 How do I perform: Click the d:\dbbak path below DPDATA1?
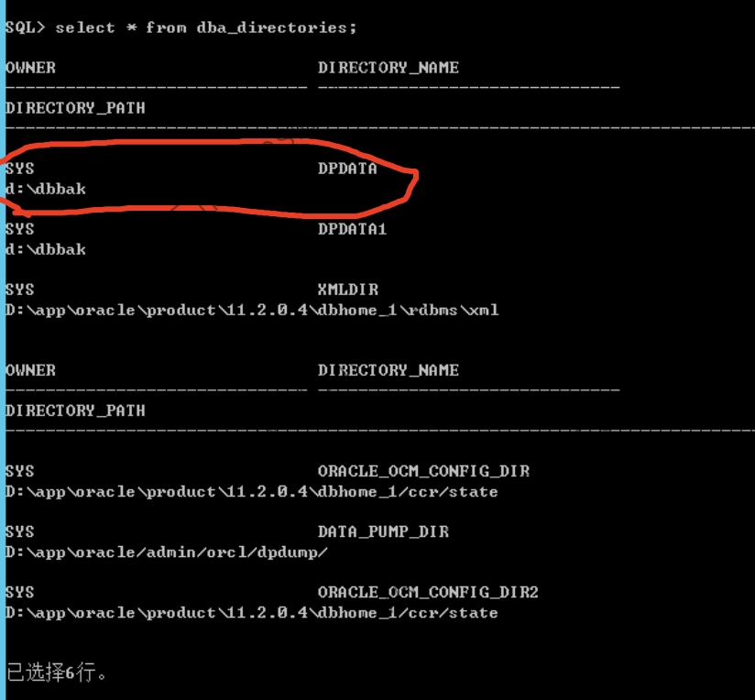(x=46, y=249)
